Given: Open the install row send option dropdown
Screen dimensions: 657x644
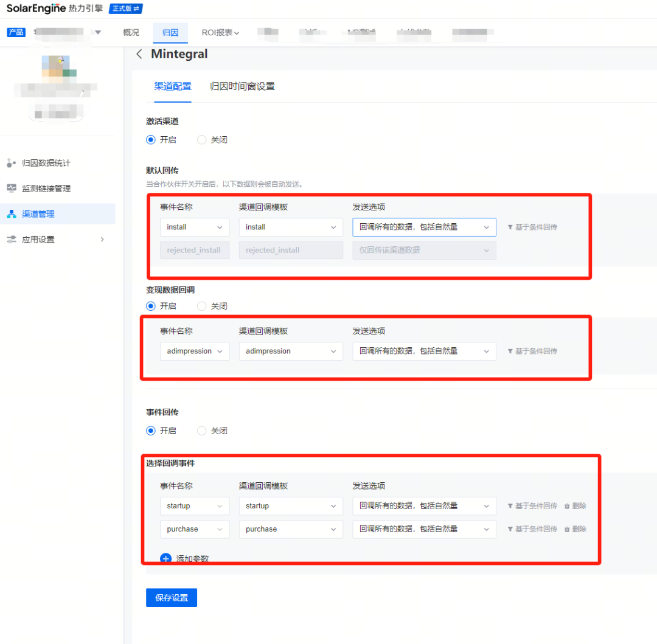Looking at the screenshot, I should (424, 227).
